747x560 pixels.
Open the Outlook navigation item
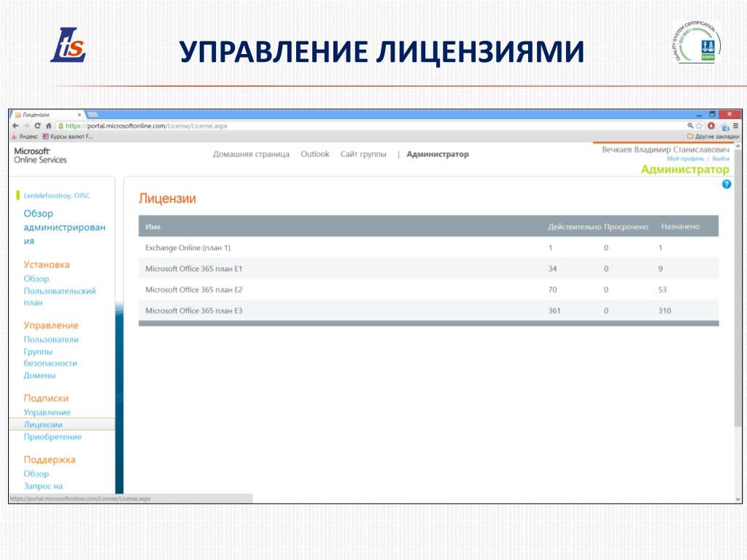tap(315, 154)
